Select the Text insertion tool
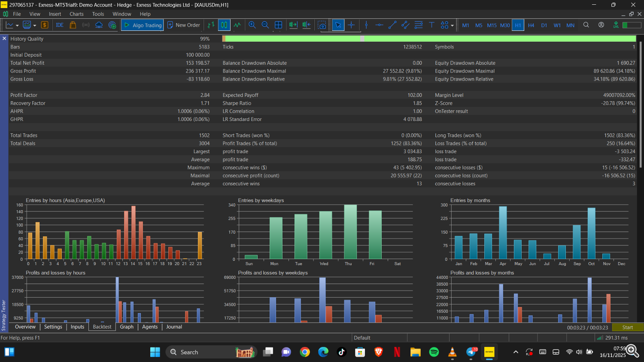The width and height of the screenshot is (644, 362). [x=432, y=25]
